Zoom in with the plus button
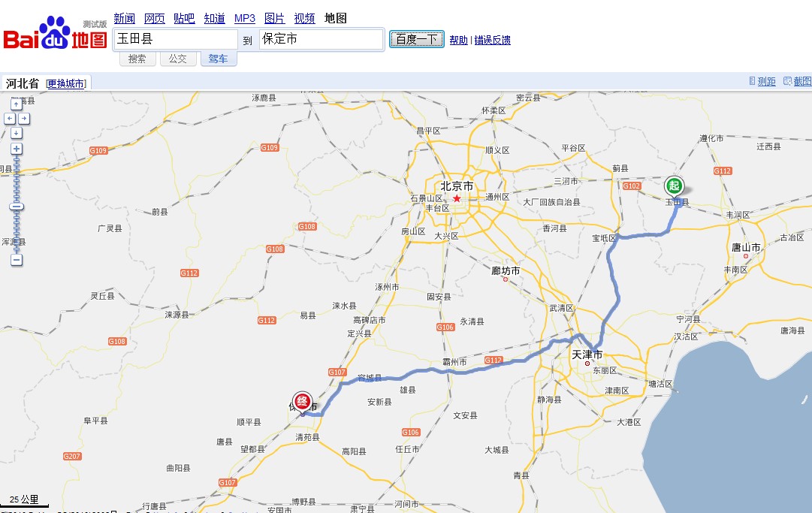 (17, 149)
